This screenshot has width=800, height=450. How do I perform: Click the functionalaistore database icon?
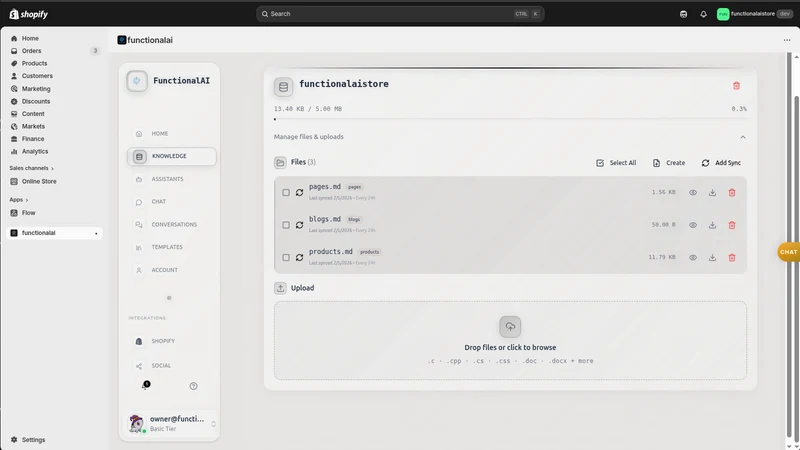(x=283, y=87)
